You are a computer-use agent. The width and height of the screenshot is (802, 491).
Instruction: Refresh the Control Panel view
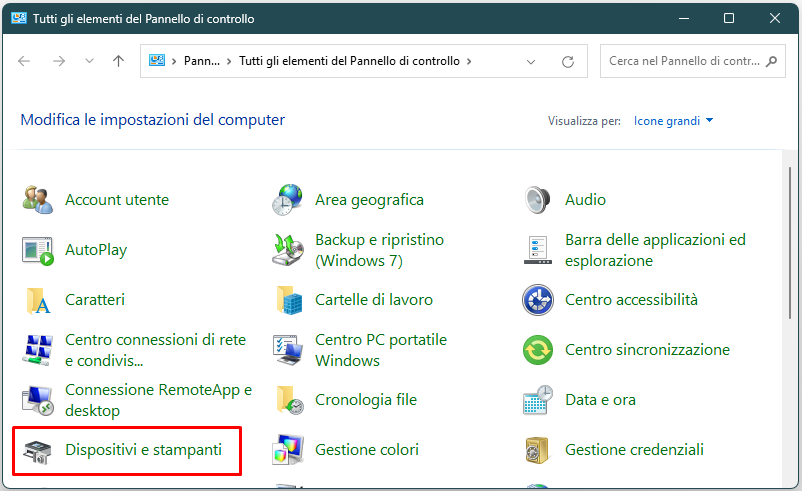click(568, 61)
